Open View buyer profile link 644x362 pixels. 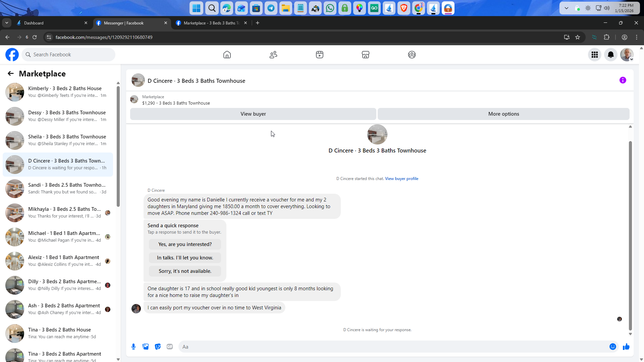coord(401,179)
